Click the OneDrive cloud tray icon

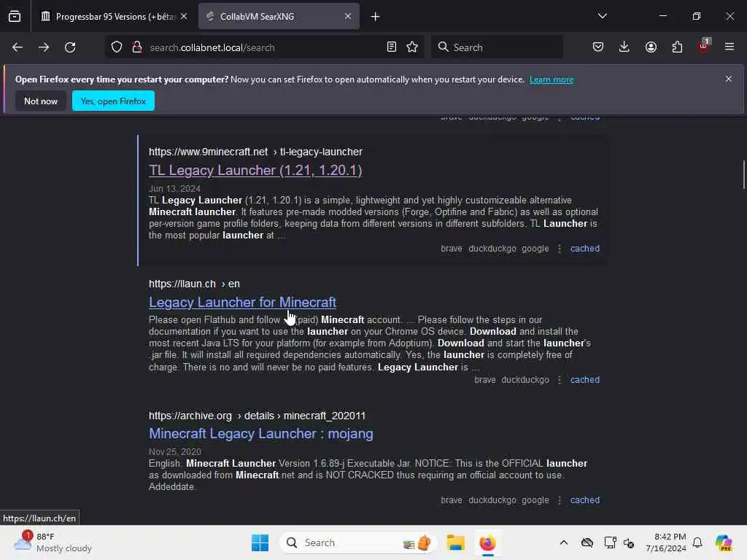click(x=587, y=542)
